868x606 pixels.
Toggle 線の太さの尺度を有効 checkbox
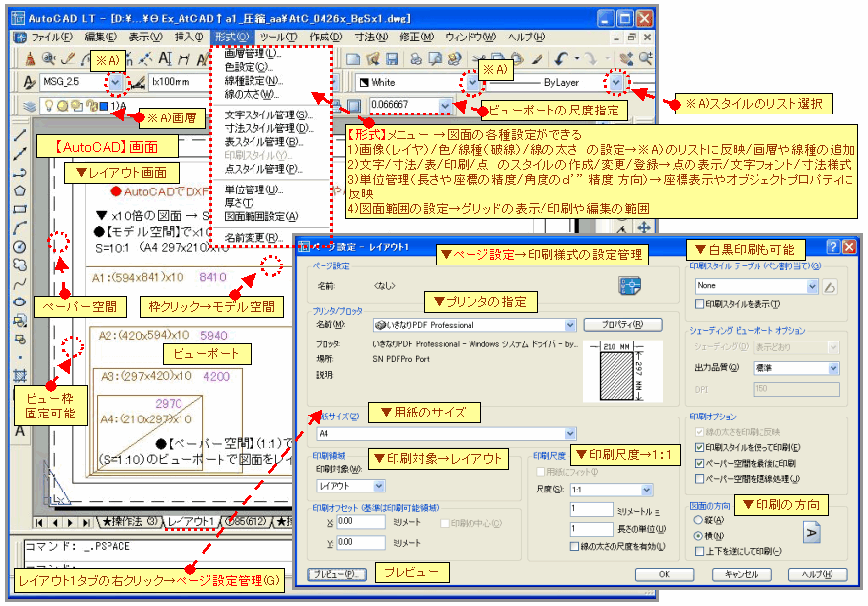coord(574,546)
